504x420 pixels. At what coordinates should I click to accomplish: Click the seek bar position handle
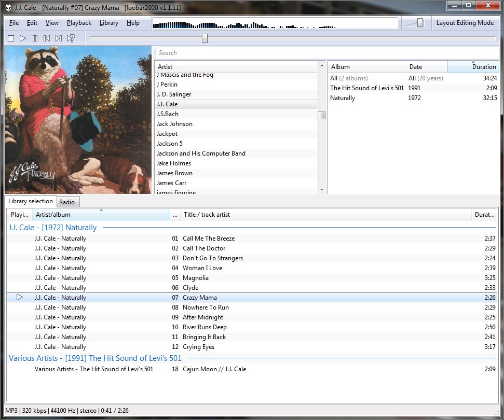[205, 38]
